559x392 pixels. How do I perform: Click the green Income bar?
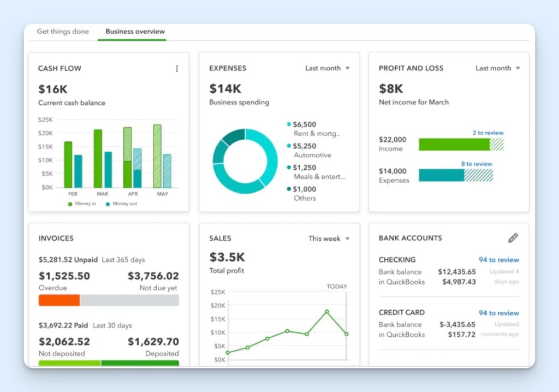coord(454,145)
